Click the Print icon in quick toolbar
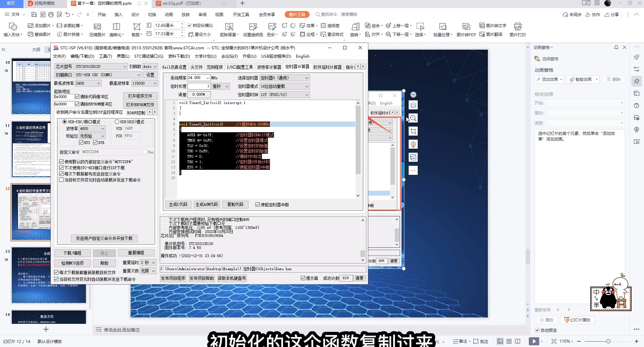The image size is (644, 347). click(x=51, y=14)
